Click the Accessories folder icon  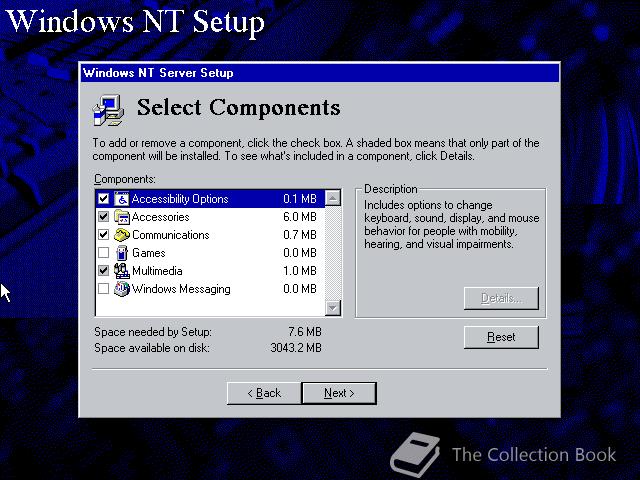pos(122,217)
